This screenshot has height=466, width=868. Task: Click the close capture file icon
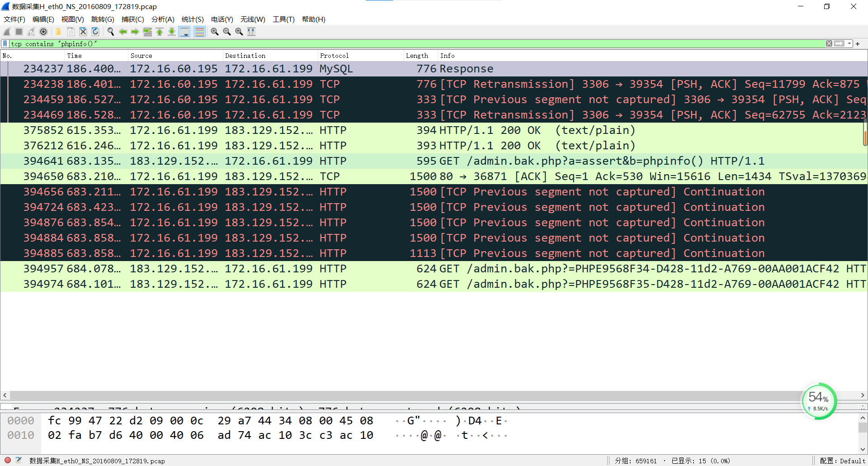(x=83, y=32)
